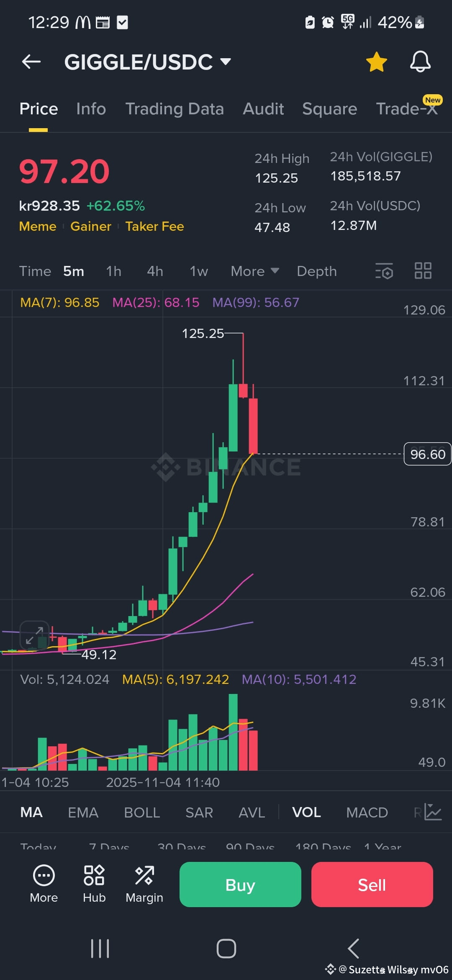Tap the McDonald's notification icon
452x980 pixels.
(83, 22)
